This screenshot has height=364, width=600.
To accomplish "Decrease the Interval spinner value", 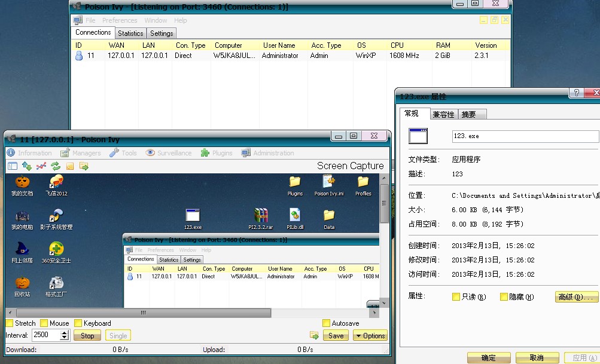I will coord(65,338).
